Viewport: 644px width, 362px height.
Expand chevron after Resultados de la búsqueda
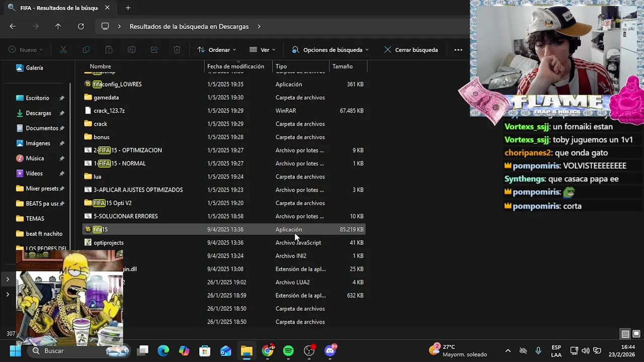[259, 26]
